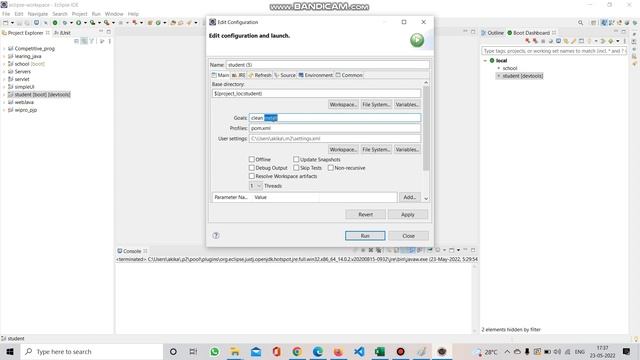The image size is (640, 360).
Task: Open Mail app from the taskbar
Action: [x=256, y=351]
